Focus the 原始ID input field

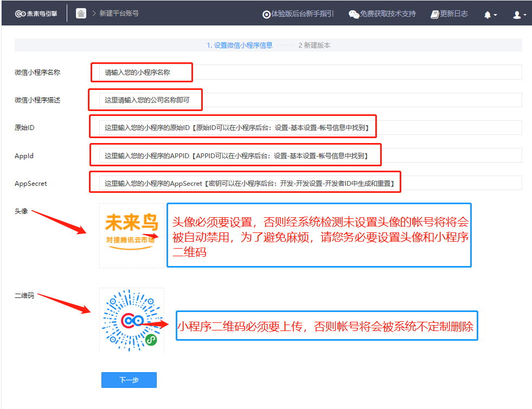[x=310, y=127]
